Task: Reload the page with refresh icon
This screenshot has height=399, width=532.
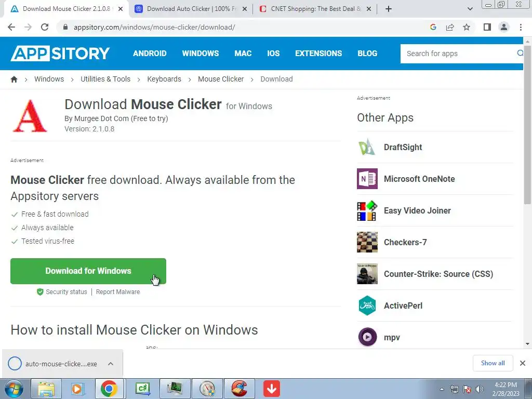Action: (x=45, y=27)
